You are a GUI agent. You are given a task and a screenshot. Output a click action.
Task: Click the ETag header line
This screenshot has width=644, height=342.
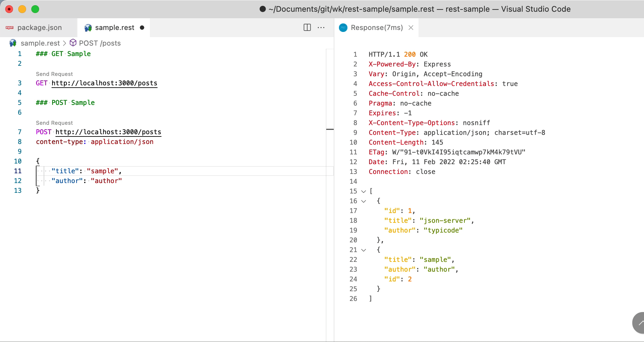[x=447, y=152]
